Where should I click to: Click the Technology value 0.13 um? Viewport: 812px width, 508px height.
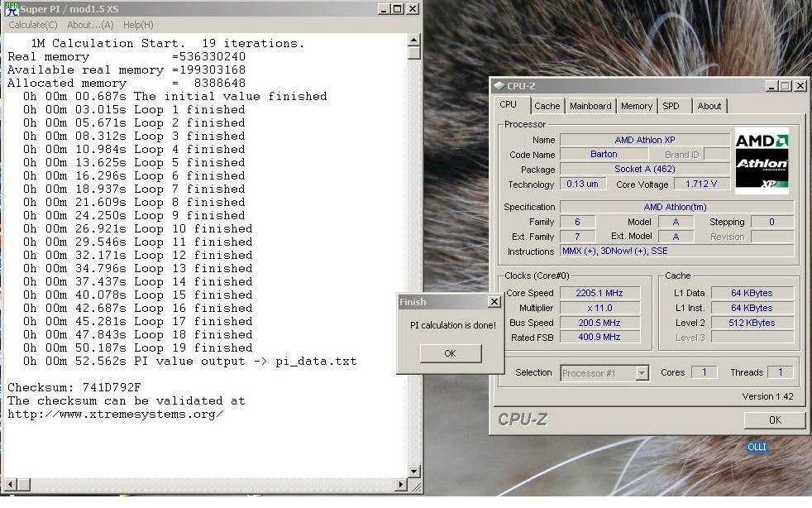click(x=583, y=184)
